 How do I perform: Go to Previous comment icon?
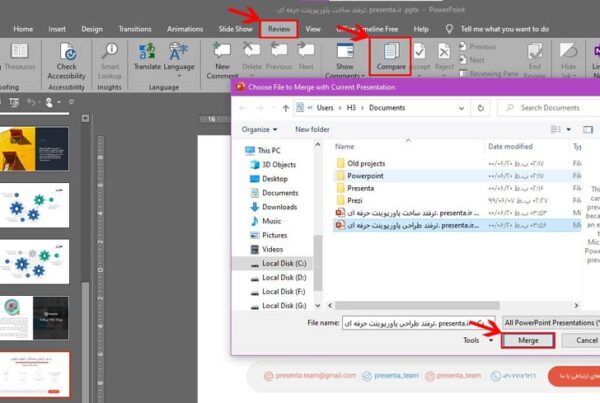[x=279, y=57]
